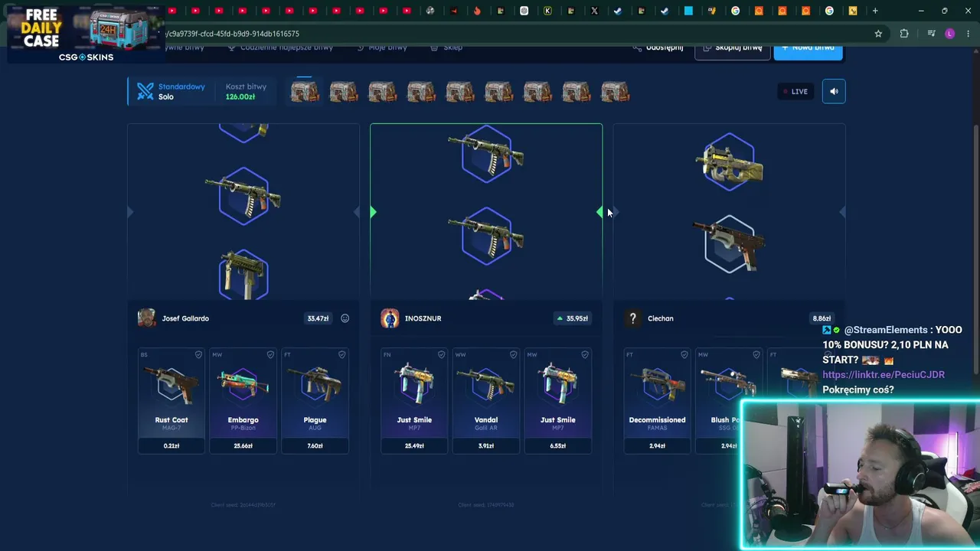This screenshot has height=551, width=980.
Task: Open the Chrome profile avatar
Action: [950, 34]
